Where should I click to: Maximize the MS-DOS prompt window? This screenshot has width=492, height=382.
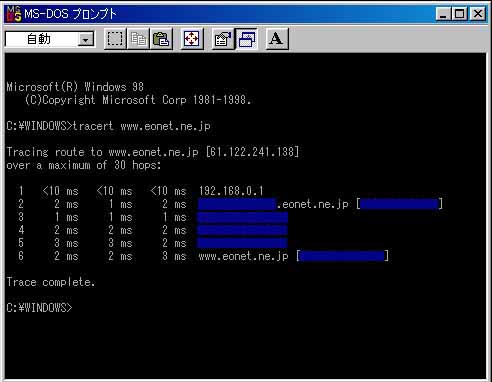460,14
